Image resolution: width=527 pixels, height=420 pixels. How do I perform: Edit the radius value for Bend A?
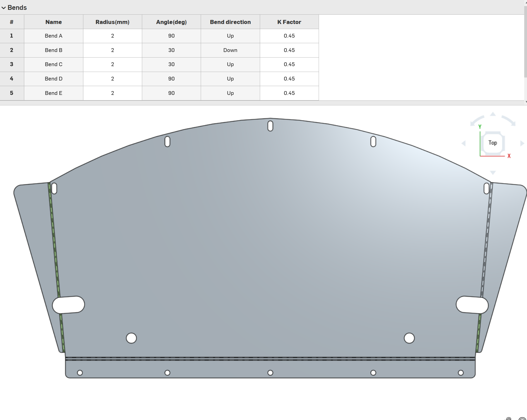click(112, 36)
